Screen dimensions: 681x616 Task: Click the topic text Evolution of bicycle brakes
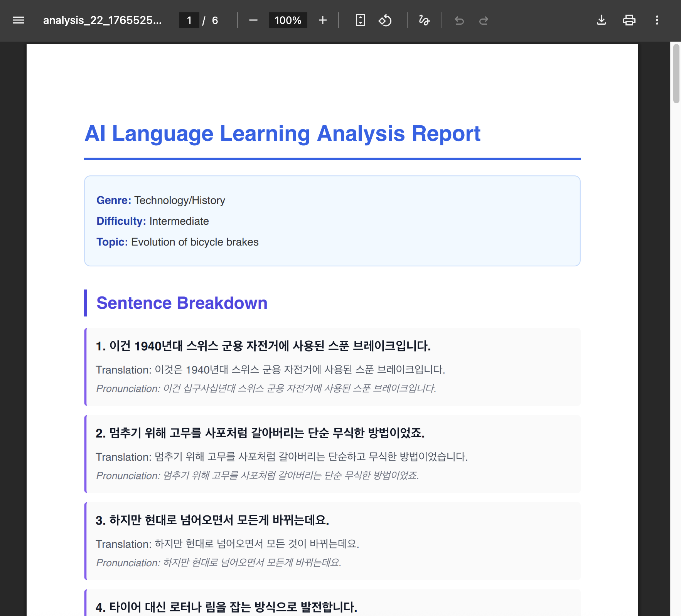pyautogui.click(x=194, y=242)
